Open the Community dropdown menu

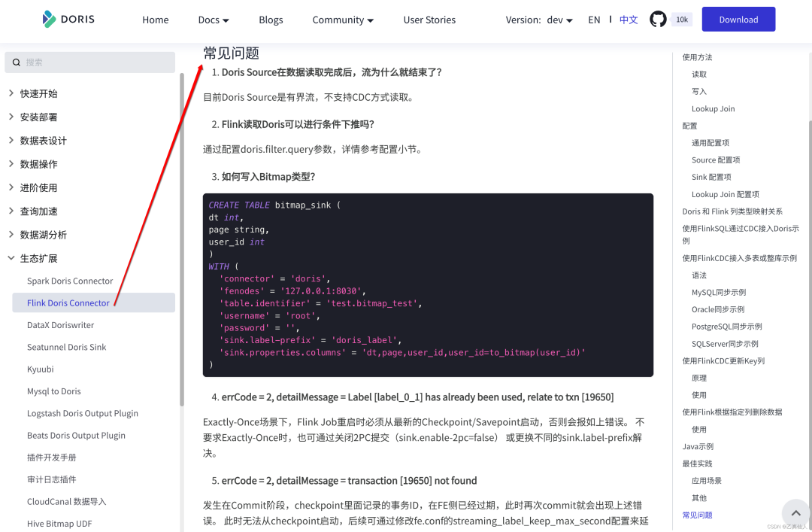coord(343,20)
